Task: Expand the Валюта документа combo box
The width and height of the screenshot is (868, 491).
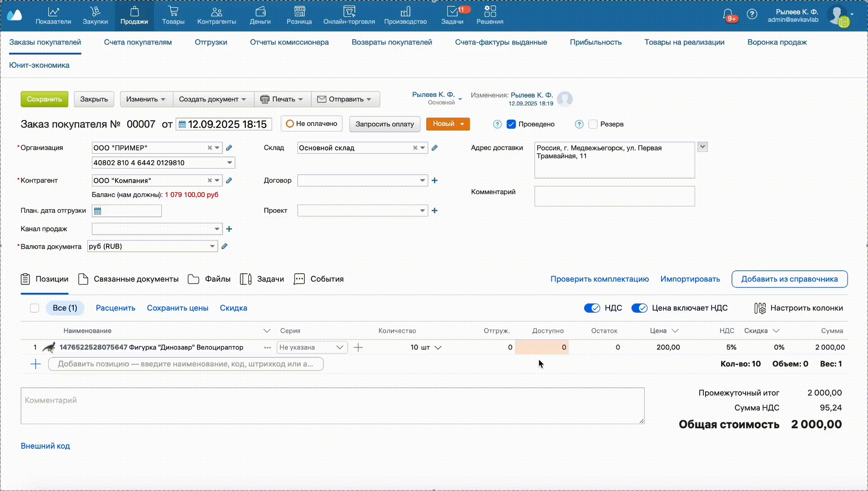Action: (x=212, y=246)
